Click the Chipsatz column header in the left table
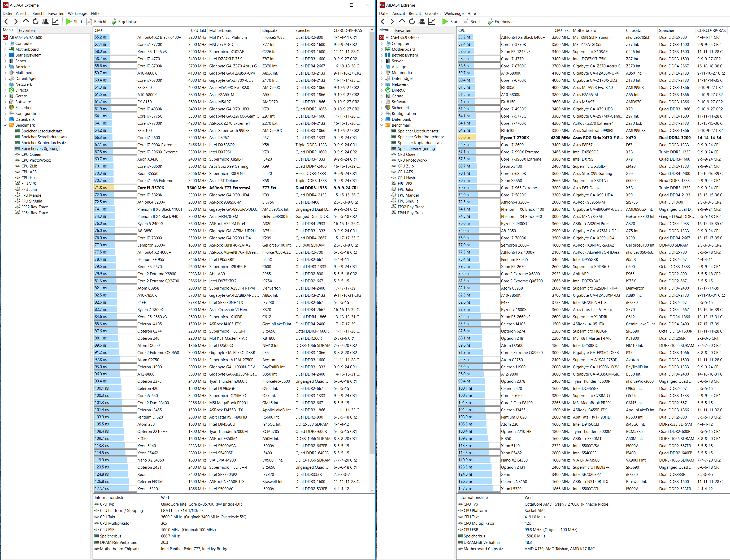This screenshot has height=560, width=730. [x=270, y=30]
